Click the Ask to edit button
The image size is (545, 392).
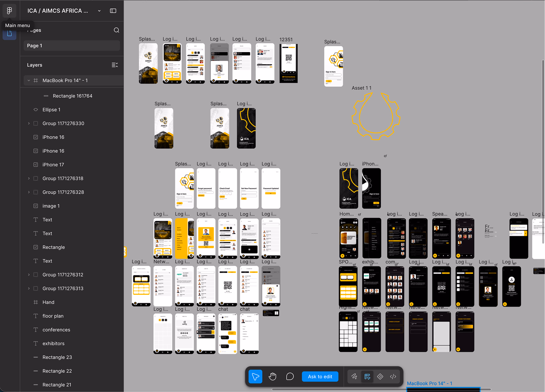320,376
